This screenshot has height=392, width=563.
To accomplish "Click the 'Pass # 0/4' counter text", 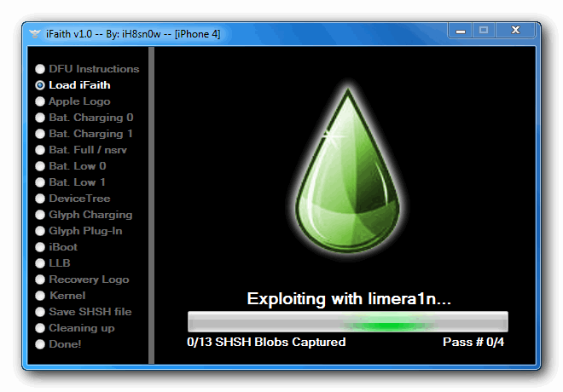I will (473, 343).
